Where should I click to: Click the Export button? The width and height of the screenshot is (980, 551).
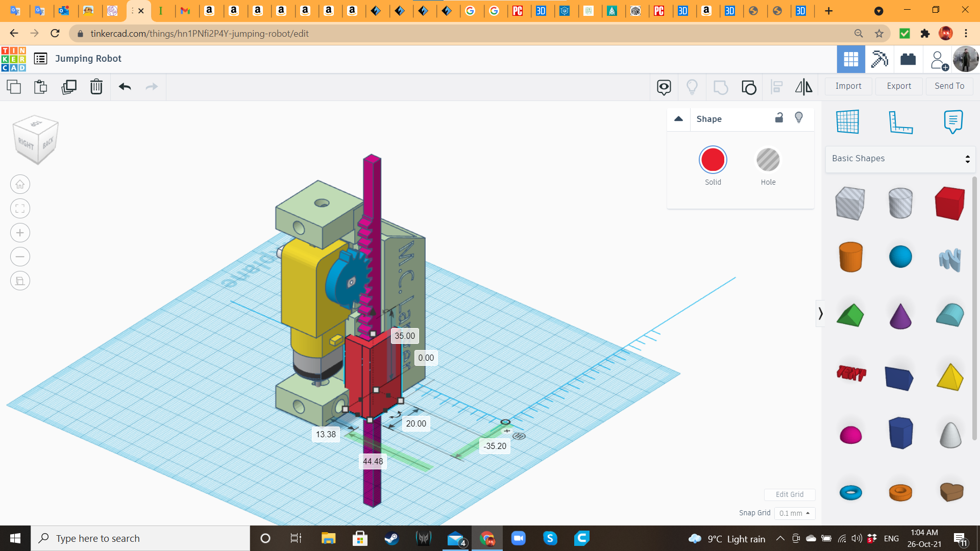898,85
